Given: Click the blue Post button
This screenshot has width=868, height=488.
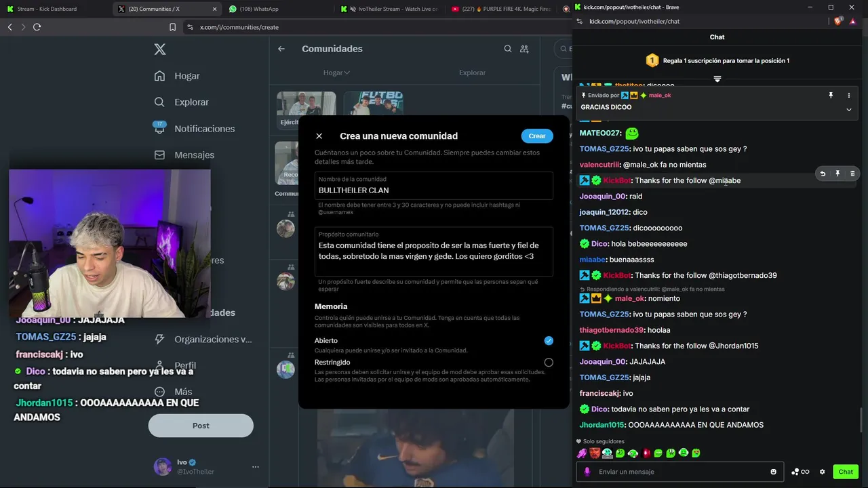Looking at the screenshot, I should click(201, 426).
